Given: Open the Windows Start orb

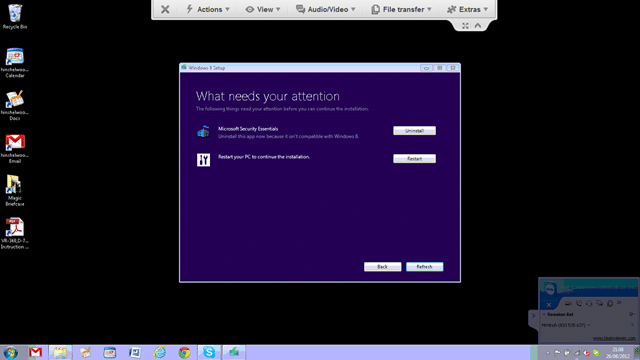Looking at the screenshot, I should click(x=11, y=353).
